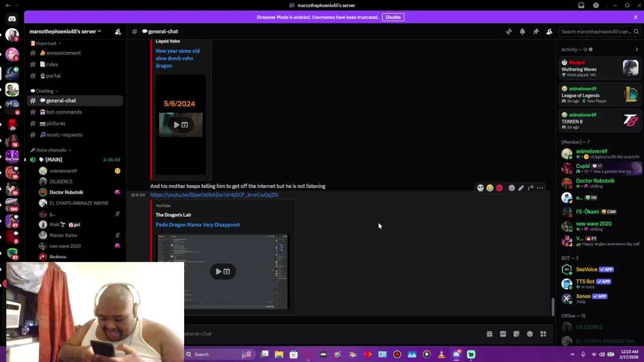Screen dimensions: 644x362
Task: Open the portal channel
Action: [75, 76]
